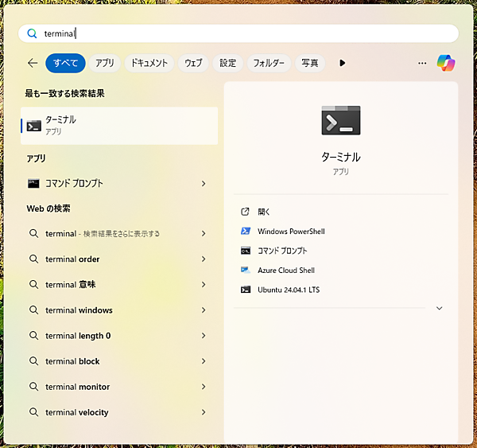Expand the terminal order web suggestion

204,259
